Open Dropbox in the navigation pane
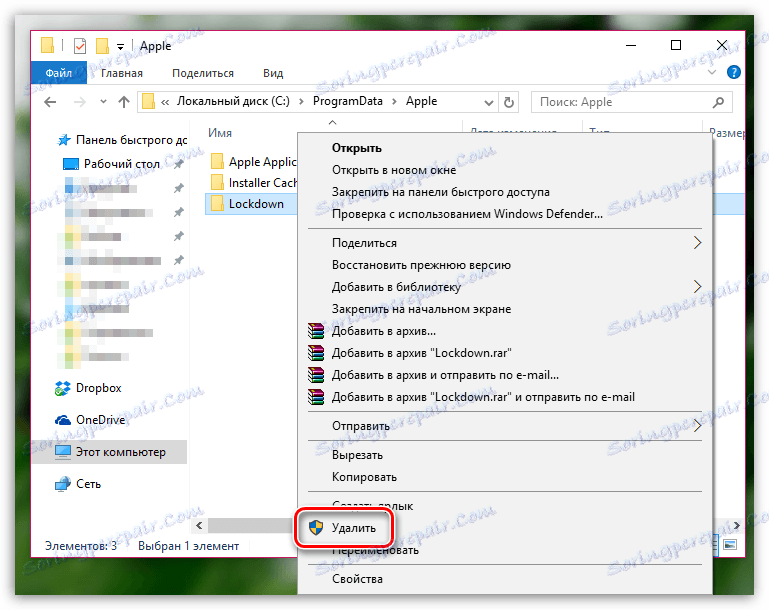The image size is (769, 610). point(89,388)
